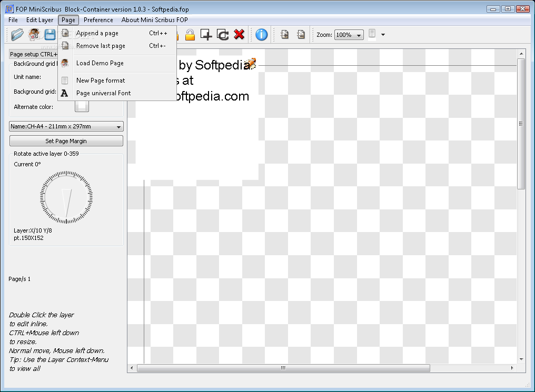535x392 pixels.
Task: Close the opened Page menu
Action: click(68, 20)
